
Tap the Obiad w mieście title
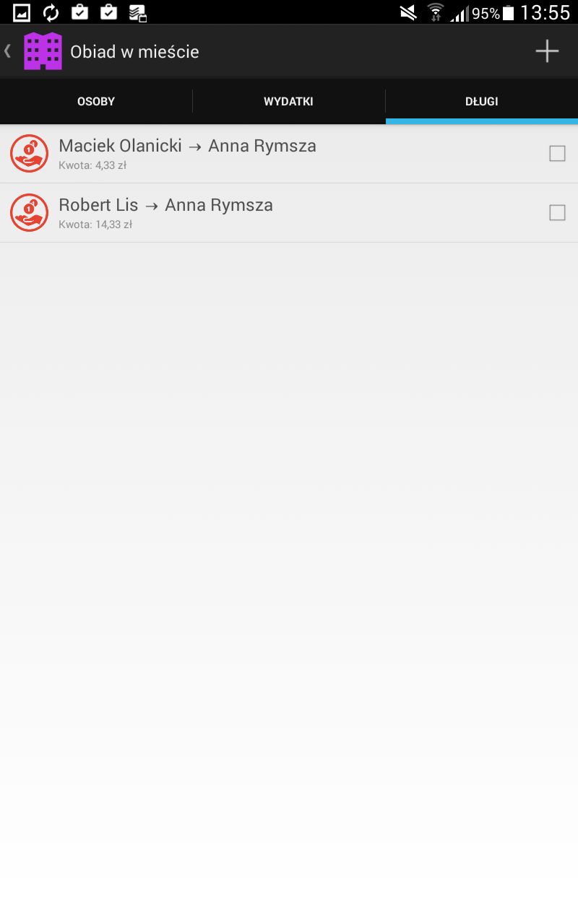tap(134, 52)
